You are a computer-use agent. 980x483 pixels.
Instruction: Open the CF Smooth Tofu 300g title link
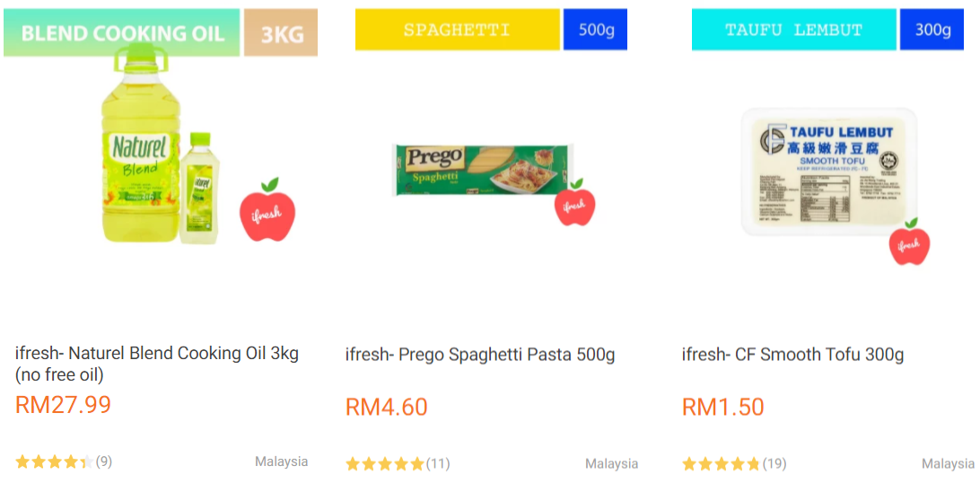tap(792, 355)
